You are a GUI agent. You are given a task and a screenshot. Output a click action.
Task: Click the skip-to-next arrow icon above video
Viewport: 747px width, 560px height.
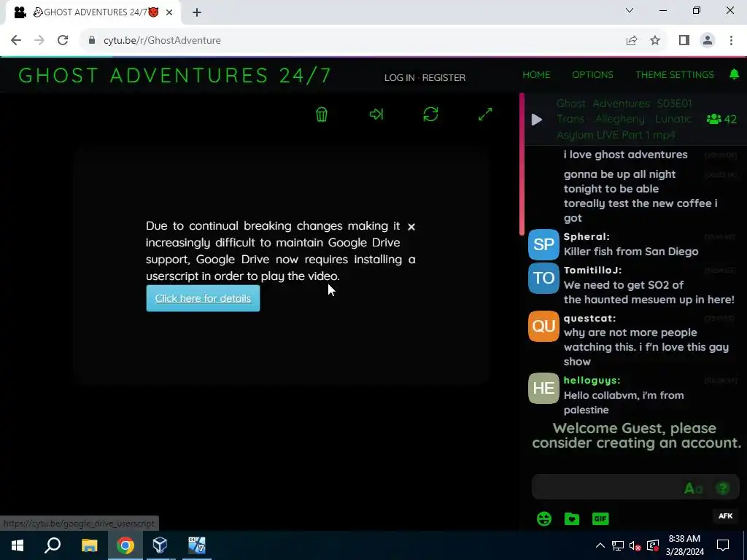[x=376, y=114]
